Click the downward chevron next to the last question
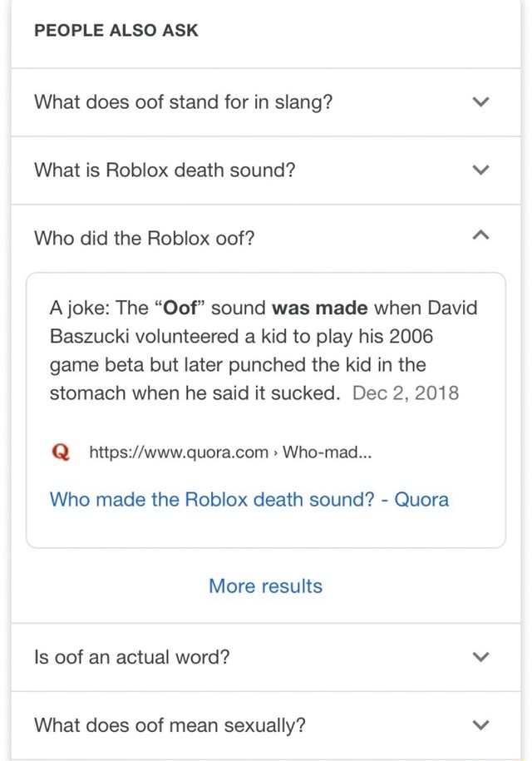The height and width of the screenshot is (761, 532). coord(480,725)
